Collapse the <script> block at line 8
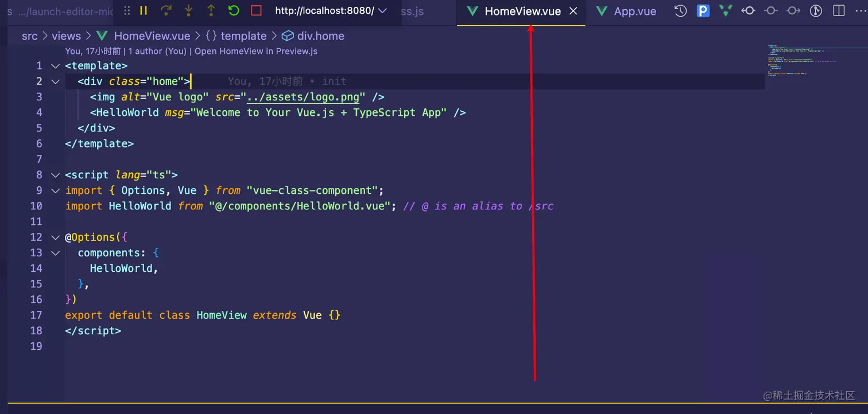 tap(55, 175)
